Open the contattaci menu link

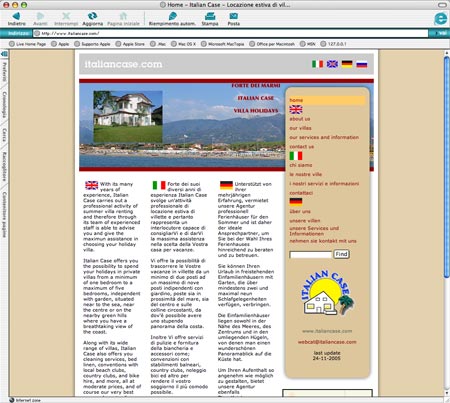pyautogui.click(x=301, y=193)
